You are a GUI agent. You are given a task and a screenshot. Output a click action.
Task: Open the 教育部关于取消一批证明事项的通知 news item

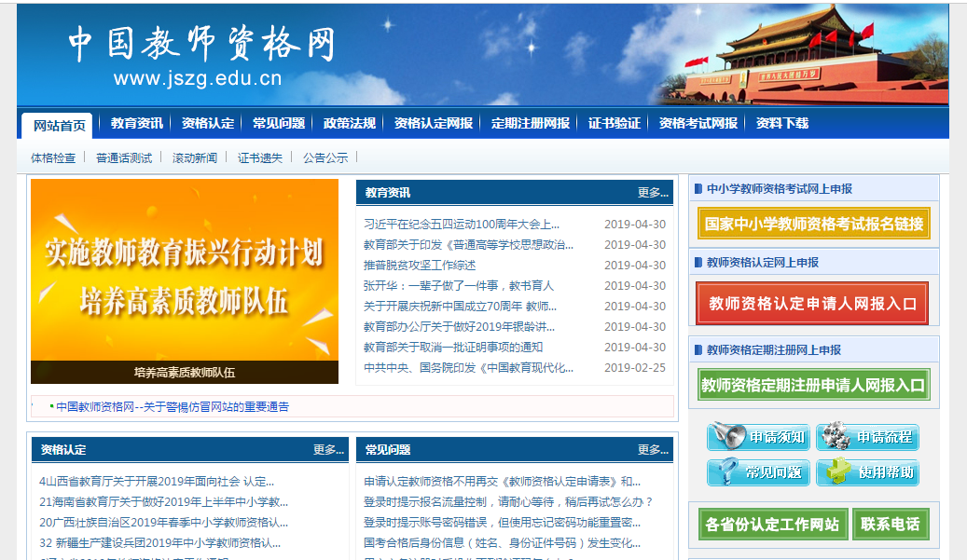tap(453, 347)
